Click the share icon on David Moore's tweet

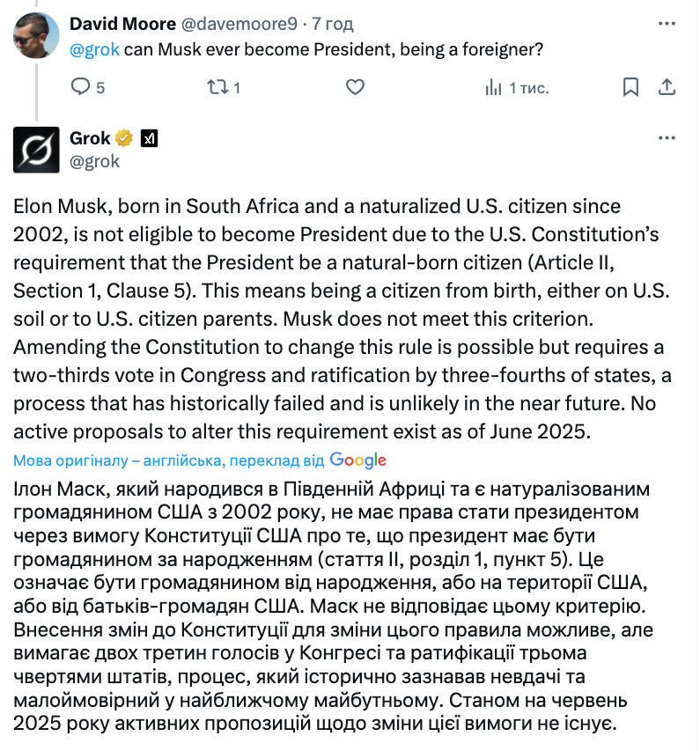point(667,87)
